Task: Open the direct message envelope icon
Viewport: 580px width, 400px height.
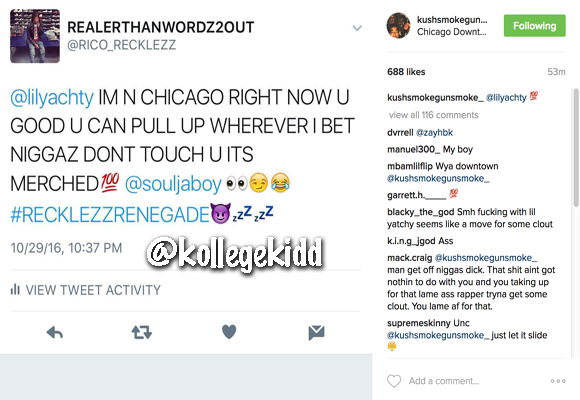Action: coord(316,333)
